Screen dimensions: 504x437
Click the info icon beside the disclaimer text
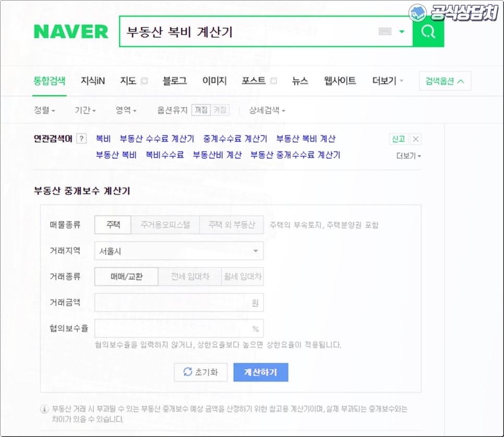44,409
